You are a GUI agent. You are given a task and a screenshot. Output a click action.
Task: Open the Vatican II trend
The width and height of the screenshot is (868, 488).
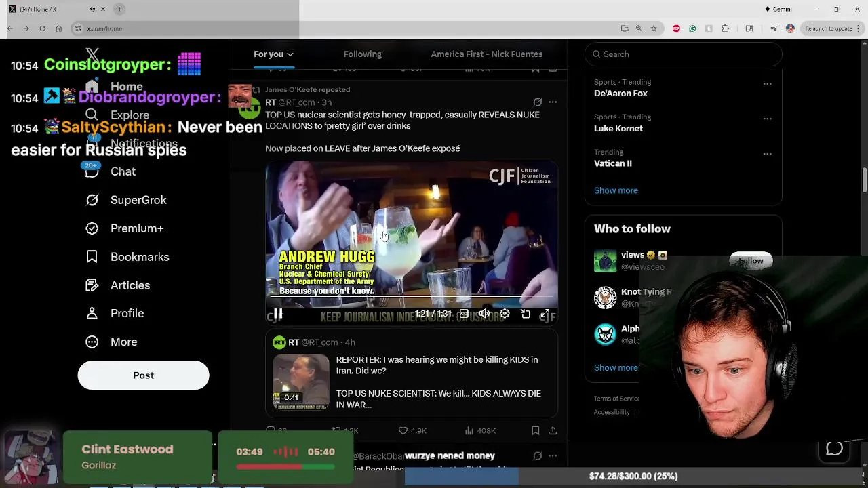pyautogui.click(x=613, y=163)
